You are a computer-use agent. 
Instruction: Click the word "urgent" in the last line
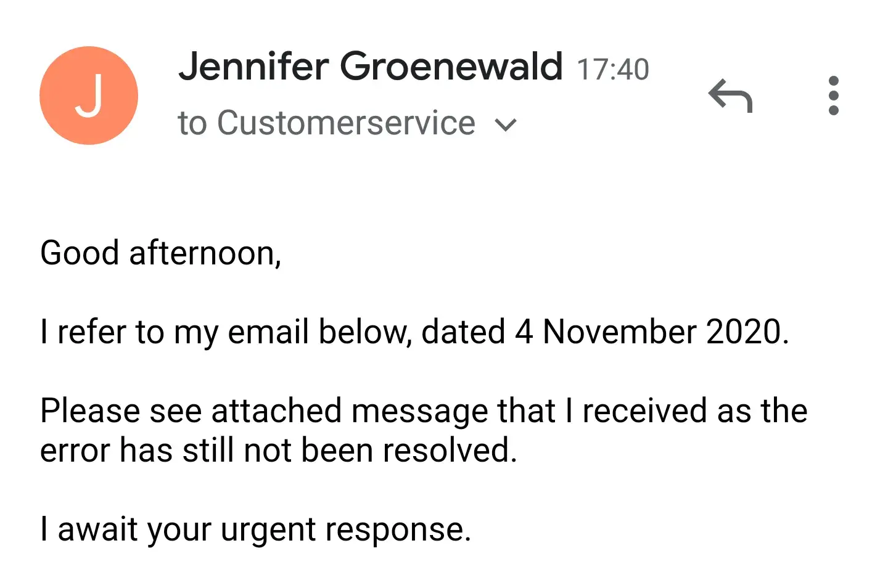click(x=268, y=531)
